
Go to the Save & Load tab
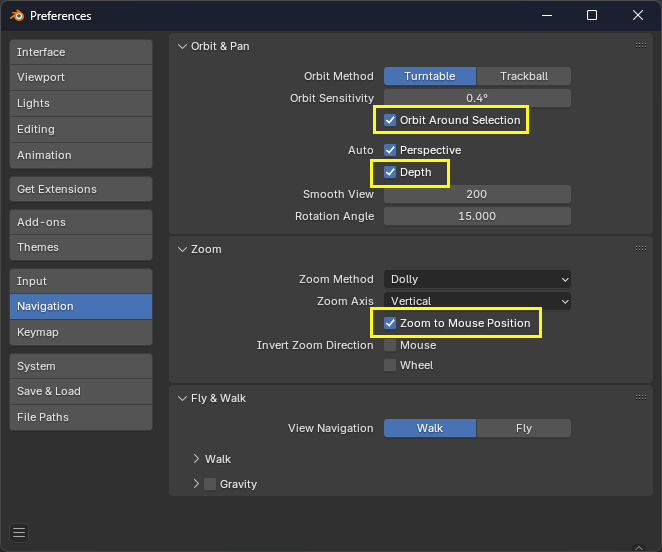(x=81, y=391)
